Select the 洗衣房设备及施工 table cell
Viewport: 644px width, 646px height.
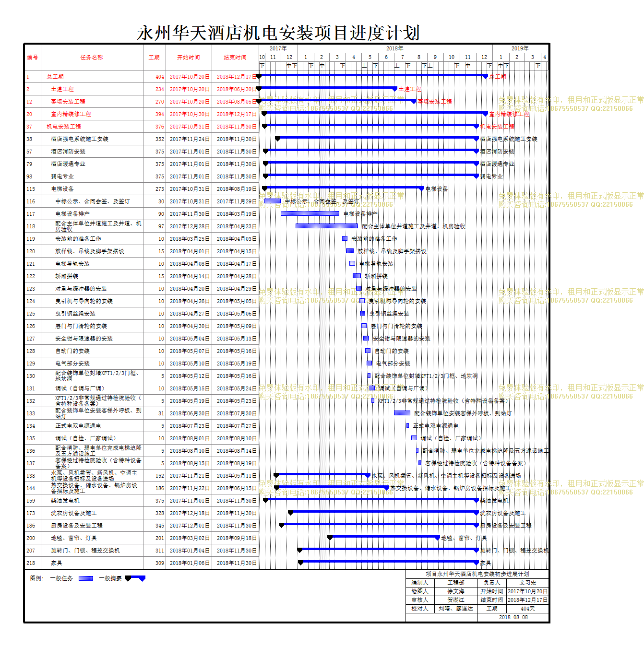click(x=92, y=513)
